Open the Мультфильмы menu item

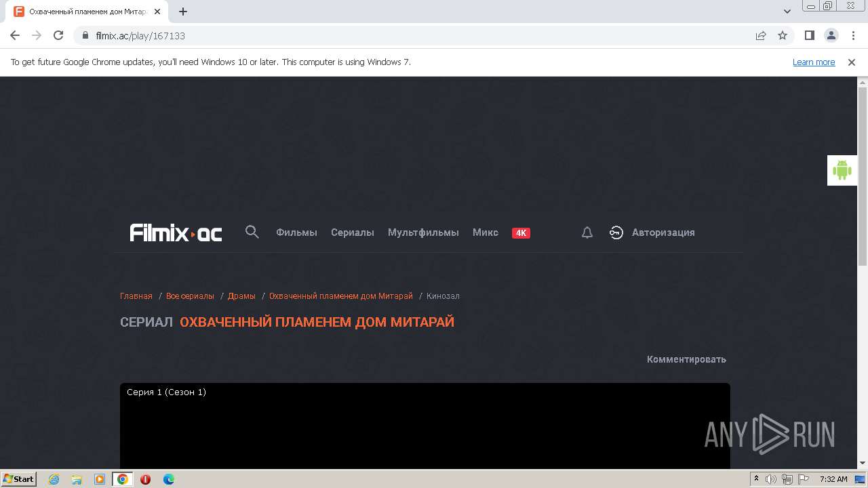[x=423, y=232]
